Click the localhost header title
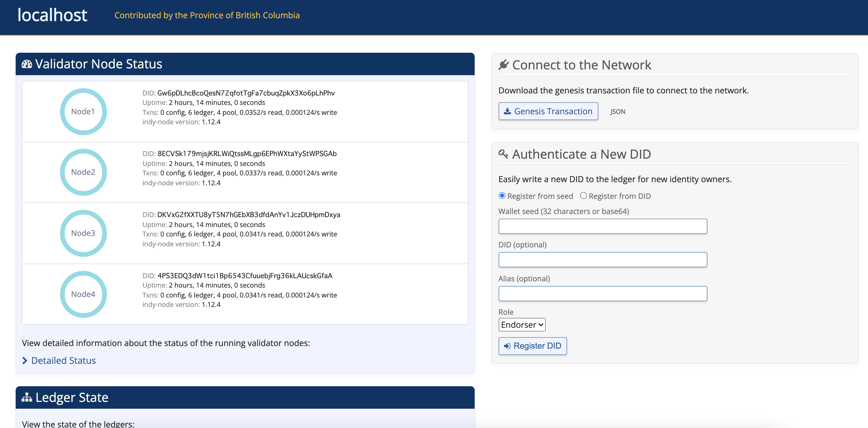Image resolution: width=868 pixels, height=428 pixels. click(52, 15)
